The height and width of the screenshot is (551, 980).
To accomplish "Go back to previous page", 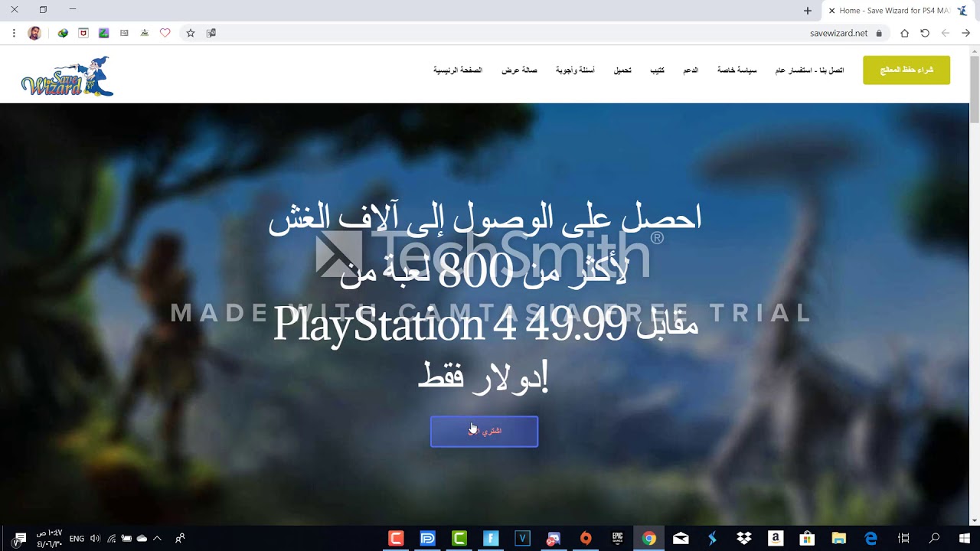I will [966, 33].
